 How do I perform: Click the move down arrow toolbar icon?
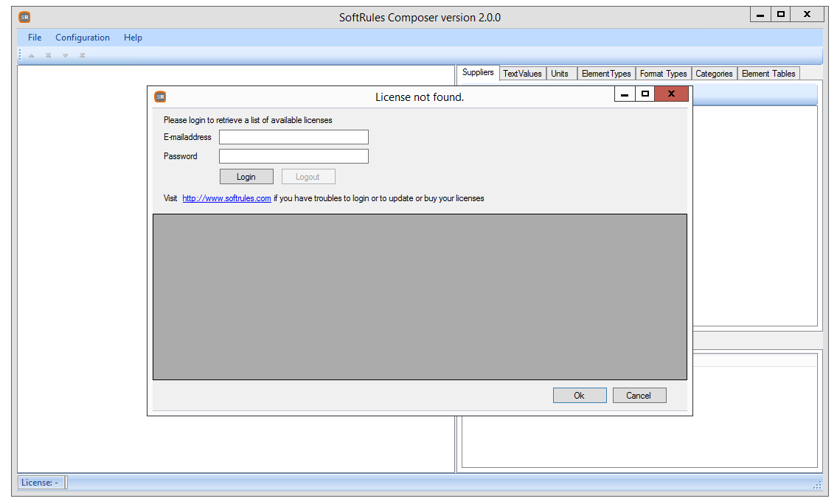65,55
